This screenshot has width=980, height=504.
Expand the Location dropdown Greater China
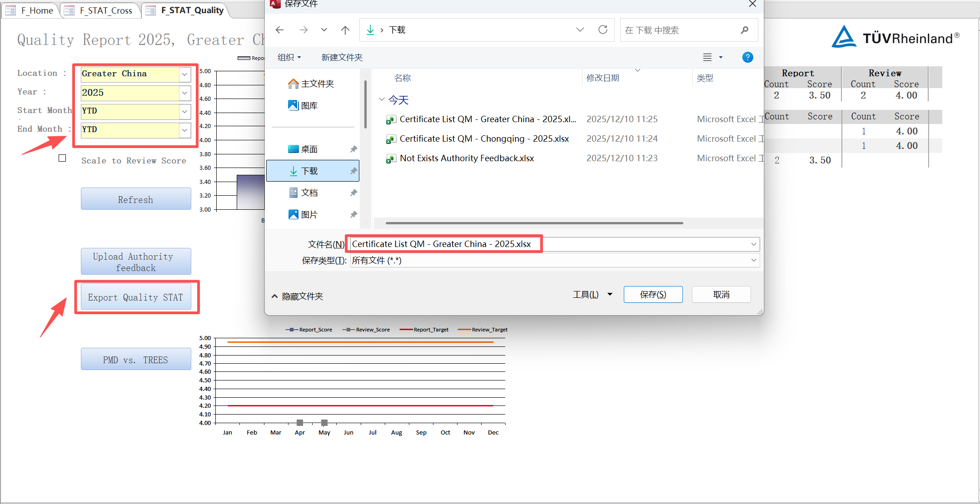184,74
